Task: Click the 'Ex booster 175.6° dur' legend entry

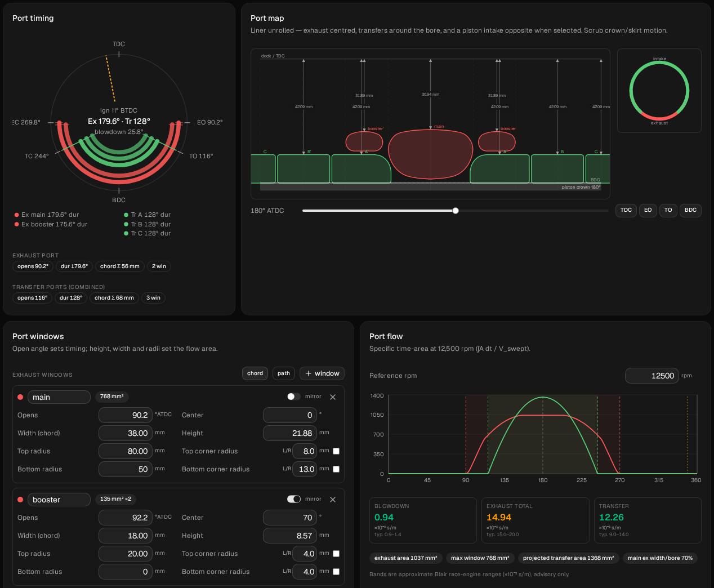Action: click(x=51, y=224)
